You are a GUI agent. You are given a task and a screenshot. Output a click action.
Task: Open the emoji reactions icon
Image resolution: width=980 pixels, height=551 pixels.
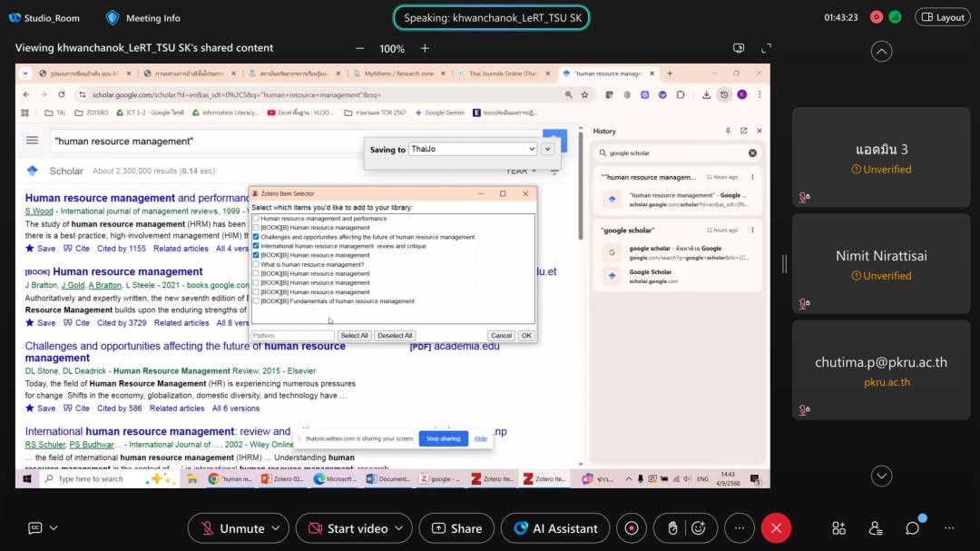tap(698, 528)
